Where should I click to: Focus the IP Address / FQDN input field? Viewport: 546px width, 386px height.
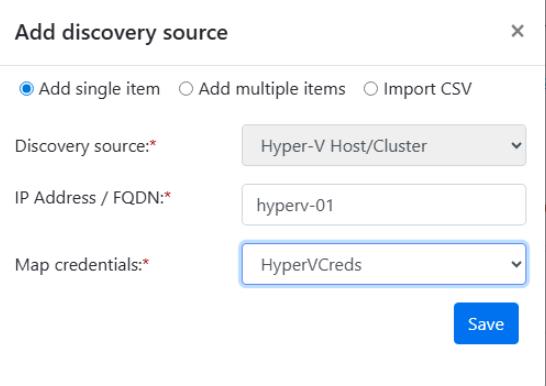pos(384,205)
